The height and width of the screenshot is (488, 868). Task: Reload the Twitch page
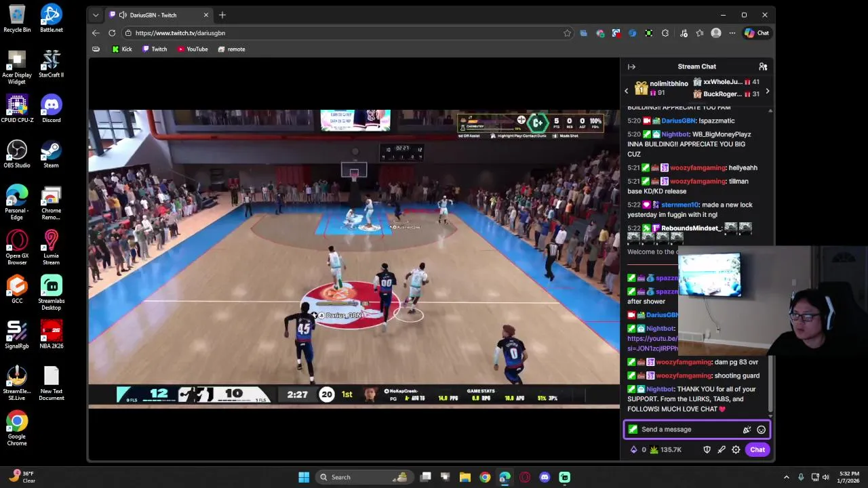[x=112, y=33]
